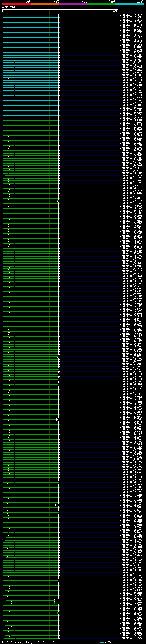146x644 pixels.
Task: Select the UniRef100_B9HLR2 label
Action: (131, 37)
